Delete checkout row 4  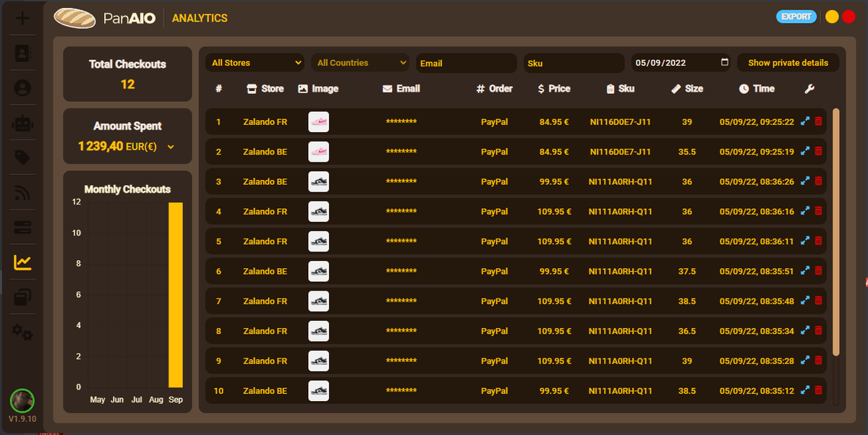point(818,212)
